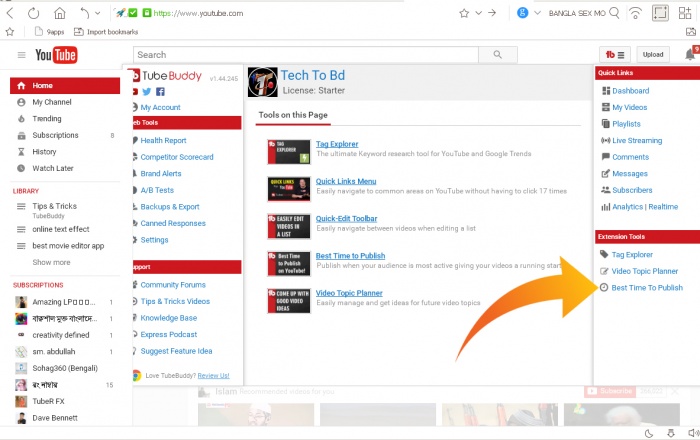
Task: Open Dashboard in Quick Links
Action: (631, 91)
